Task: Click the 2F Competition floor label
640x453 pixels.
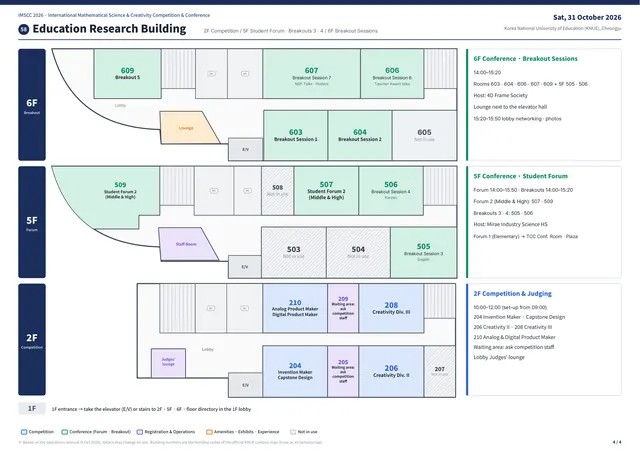Action: [x=32, y=340]
